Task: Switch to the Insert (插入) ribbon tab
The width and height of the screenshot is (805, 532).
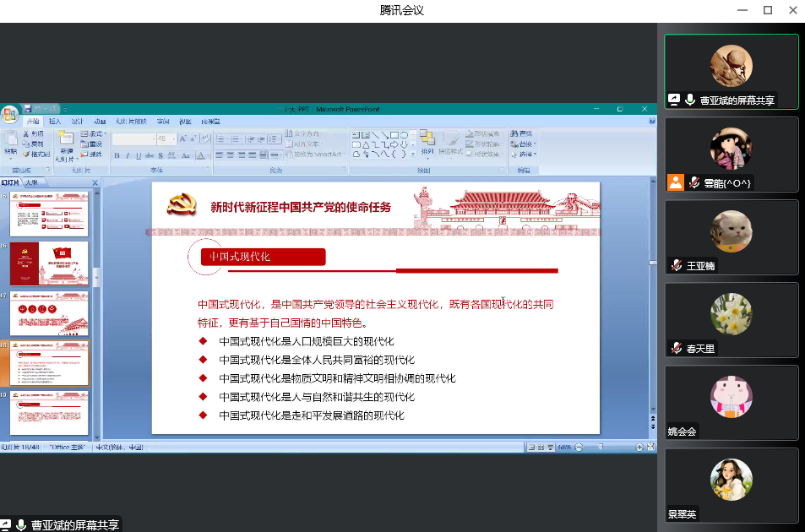Action: [55, 122]
